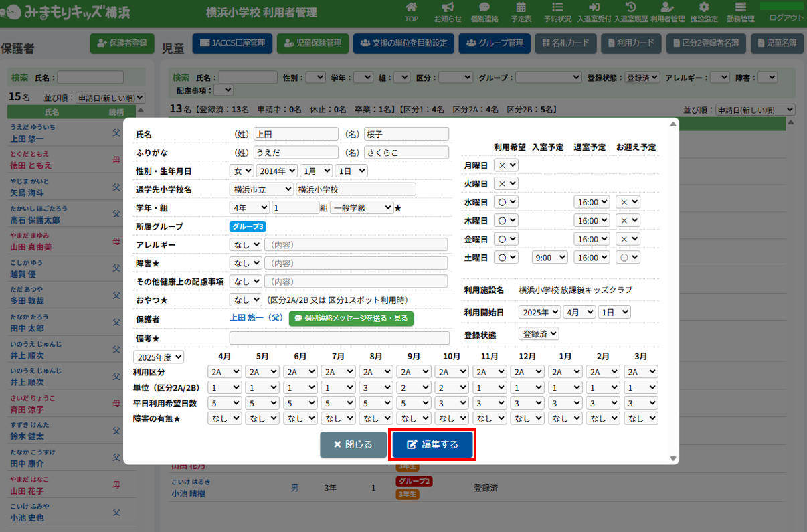Click the 編集する button

[x=433, y=445]
